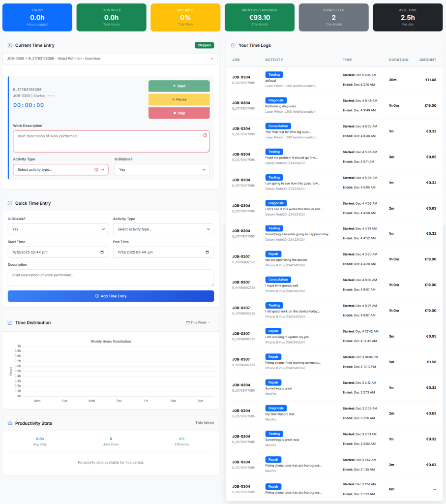Click the Description field in Quick Time Entry

tap(111, 277)
